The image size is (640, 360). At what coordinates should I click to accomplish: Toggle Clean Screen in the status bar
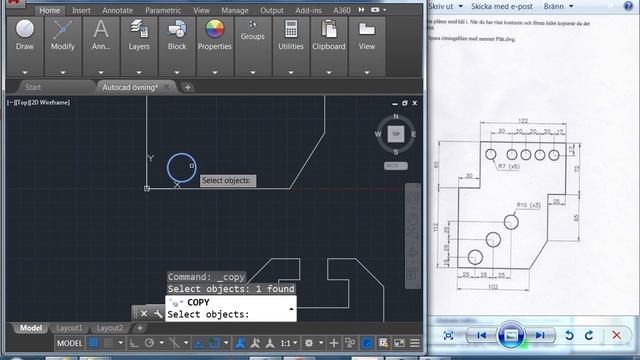(399, 343)
